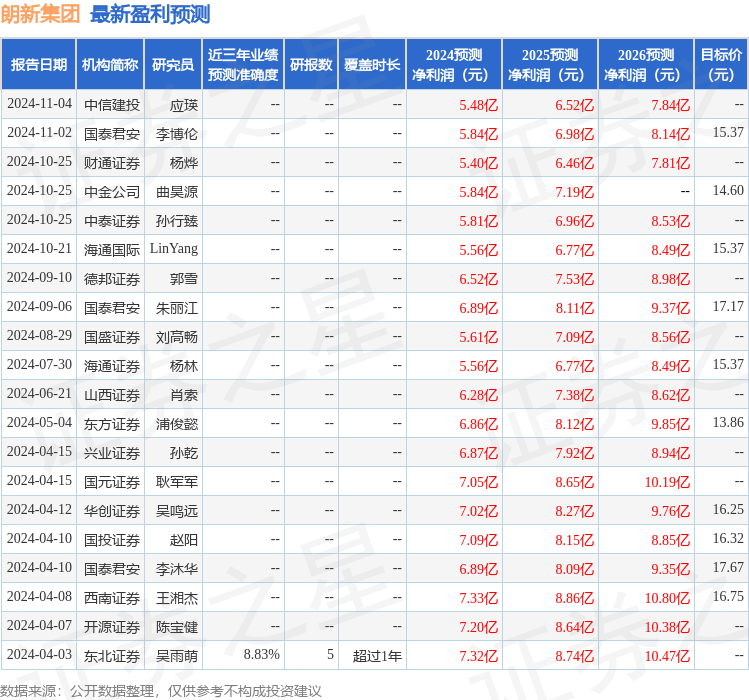Click 8.53亿 in 中泰证券 row

click(x=671, y=221)
